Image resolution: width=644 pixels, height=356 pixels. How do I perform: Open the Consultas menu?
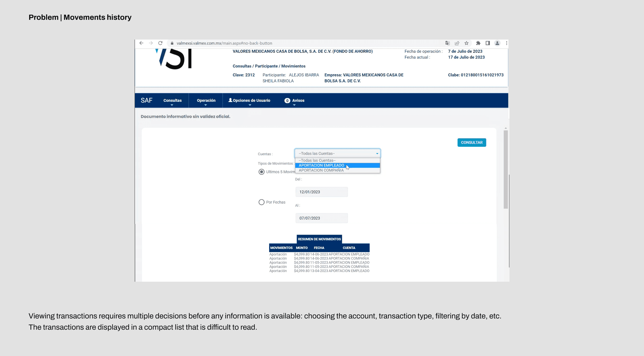[x=172, y=100]
